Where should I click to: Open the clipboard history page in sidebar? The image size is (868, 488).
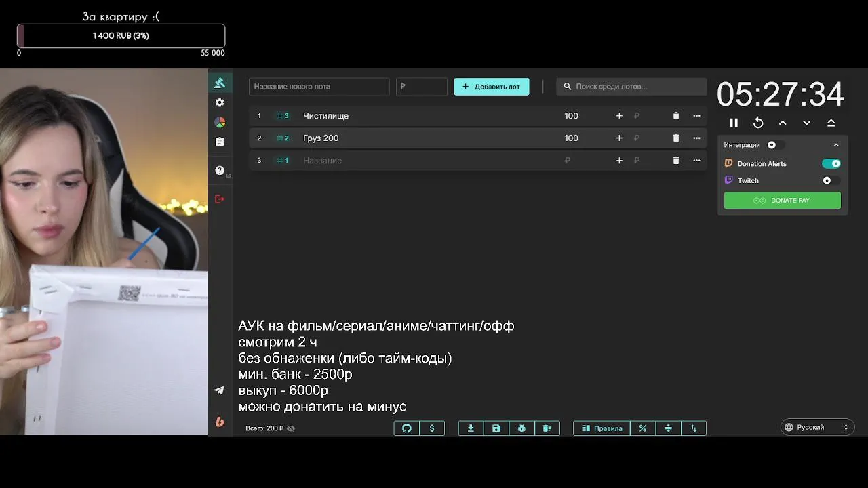(219, 142)
